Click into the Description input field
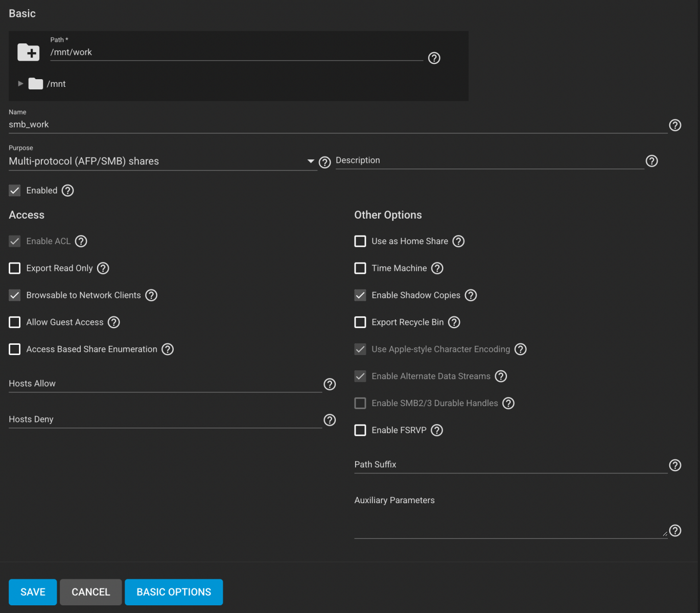This screenshot has height=613, width=700. [489, 160]
